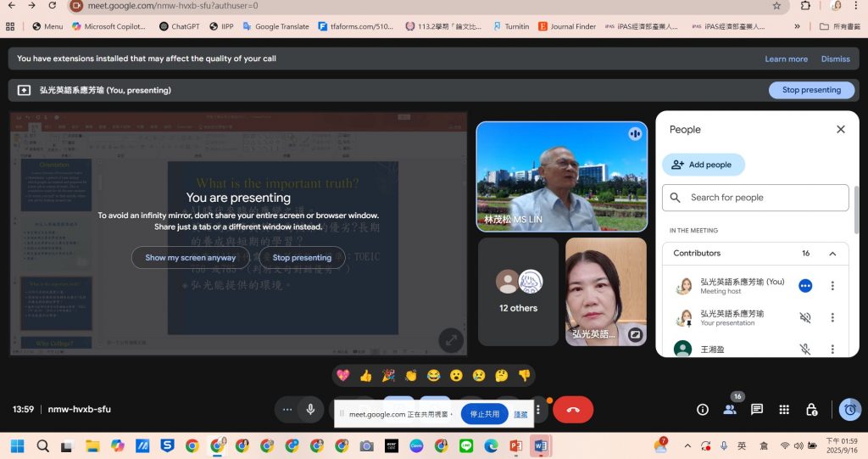The image size is (868, 459).
Task: Open the IIPP bookmark
Action: point(221,26)
